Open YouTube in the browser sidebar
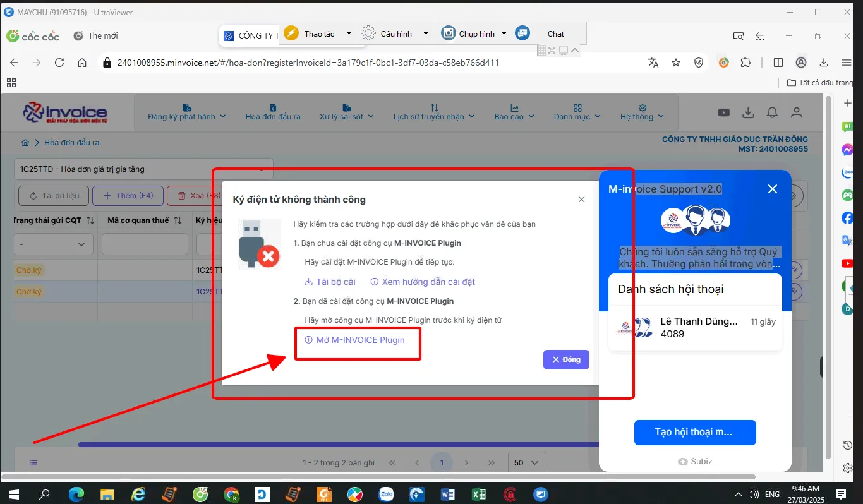The height and width of the screenshot is (504, 863). 847,263
